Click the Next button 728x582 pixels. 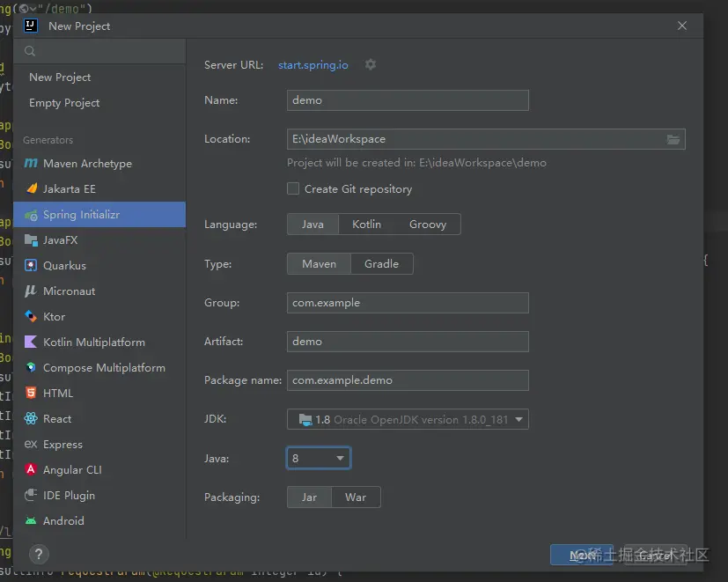pos(582,555)
